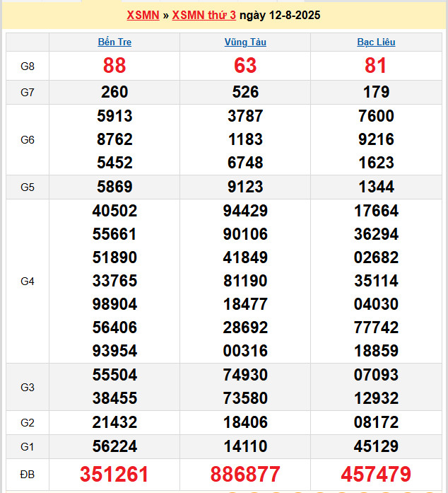448x493 pixels.
Task: Select G6 number 7600
Action: coord(376,116)
